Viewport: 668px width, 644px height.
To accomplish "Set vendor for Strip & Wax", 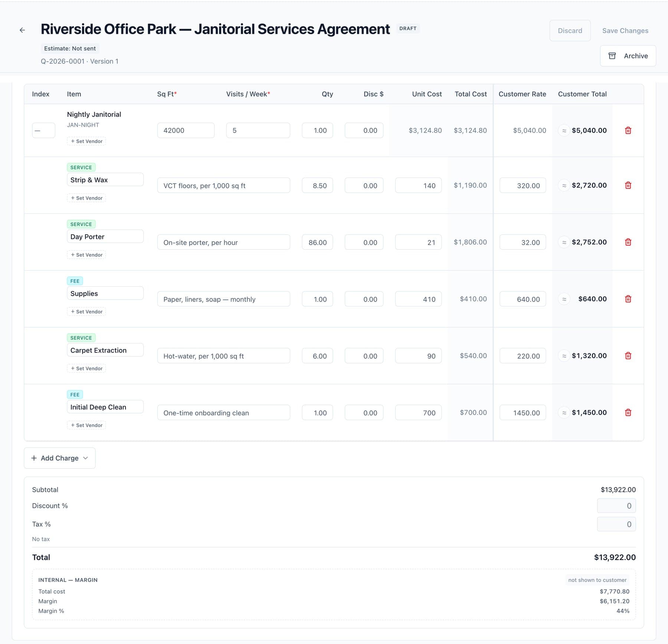I will pyautogui.click(x=86, y=198).
